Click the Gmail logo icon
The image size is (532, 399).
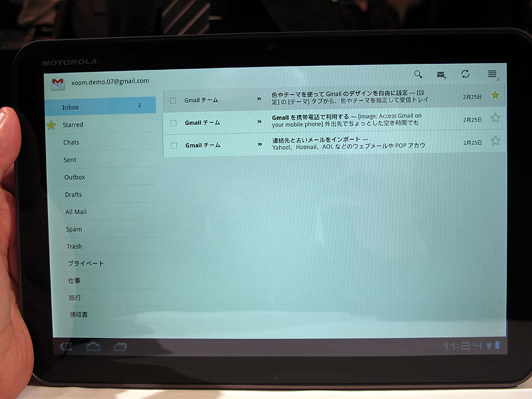58,84
